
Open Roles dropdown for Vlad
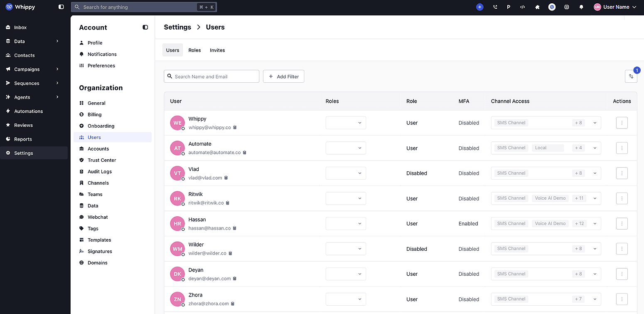[x=346, y=173]
